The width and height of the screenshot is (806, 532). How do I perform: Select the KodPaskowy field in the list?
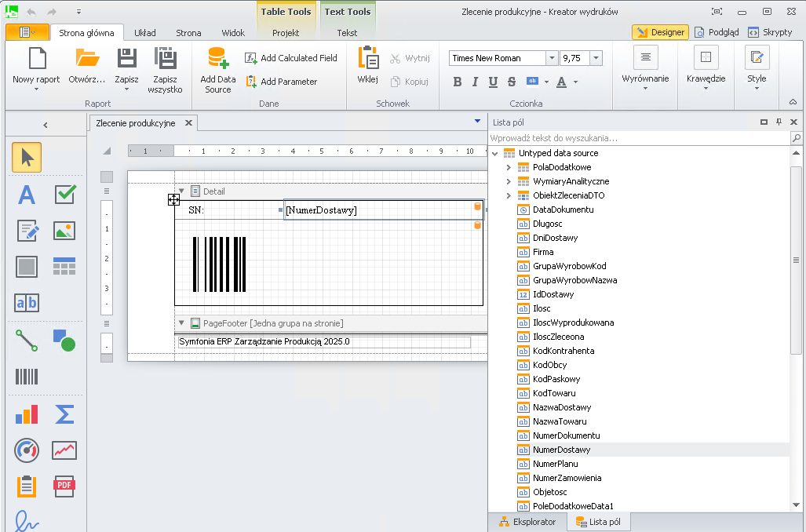click(556, 379)
